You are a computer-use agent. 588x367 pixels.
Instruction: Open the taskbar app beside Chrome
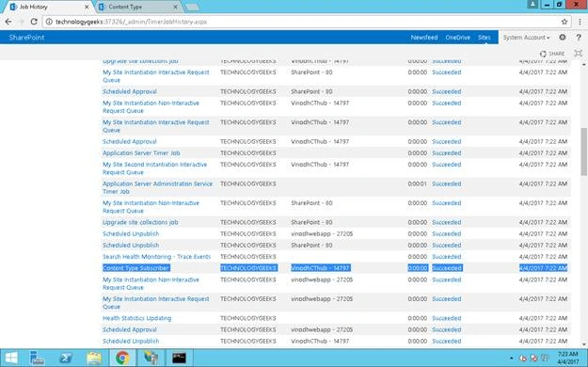pos(151,358)
